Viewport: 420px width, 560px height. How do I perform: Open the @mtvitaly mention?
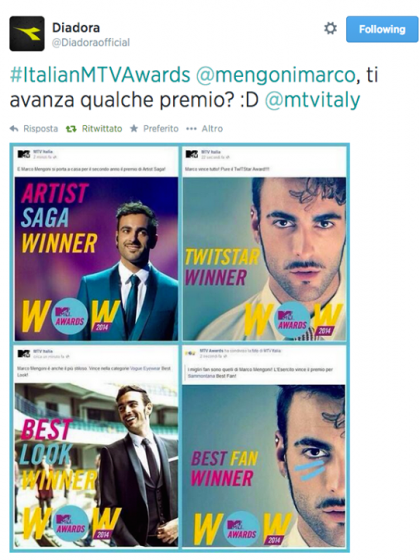[x=312, y=101]
